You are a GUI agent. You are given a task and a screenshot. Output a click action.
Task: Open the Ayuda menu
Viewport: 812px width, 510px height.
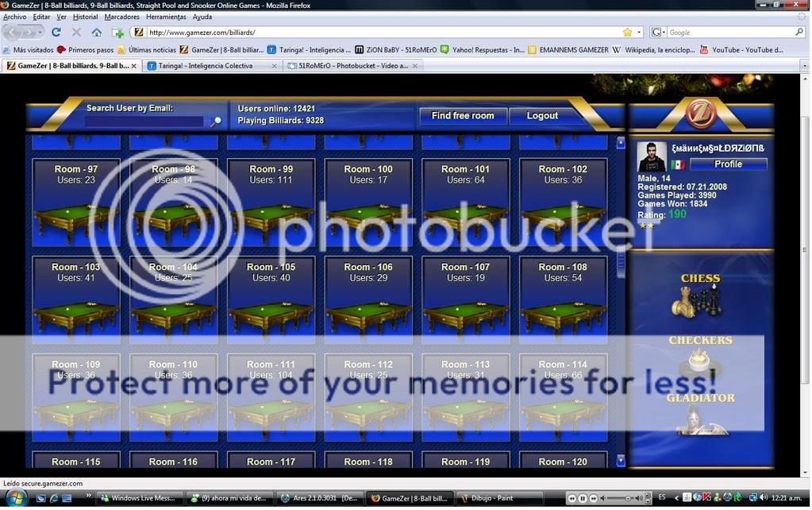pyautogui.click(x=202, y=17)
